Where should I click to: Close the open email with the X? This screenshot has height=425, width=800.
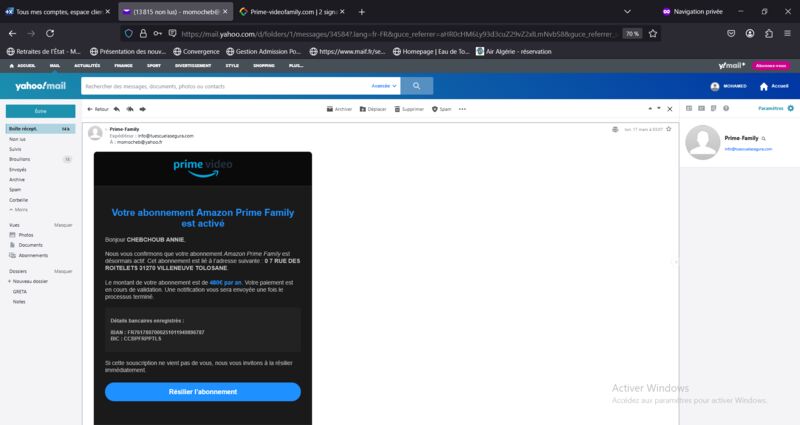pyautogui.click(x=670, y=109)
